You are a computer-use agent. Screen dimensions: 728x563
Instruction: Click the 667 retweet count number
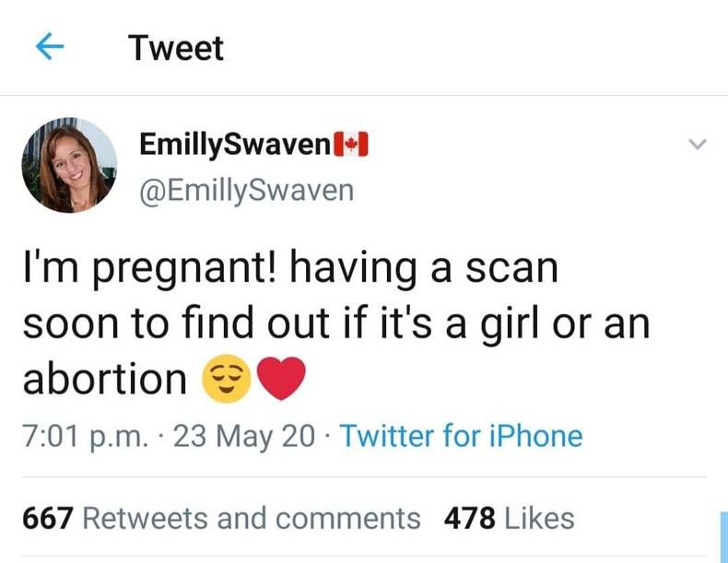coord(48,518)
